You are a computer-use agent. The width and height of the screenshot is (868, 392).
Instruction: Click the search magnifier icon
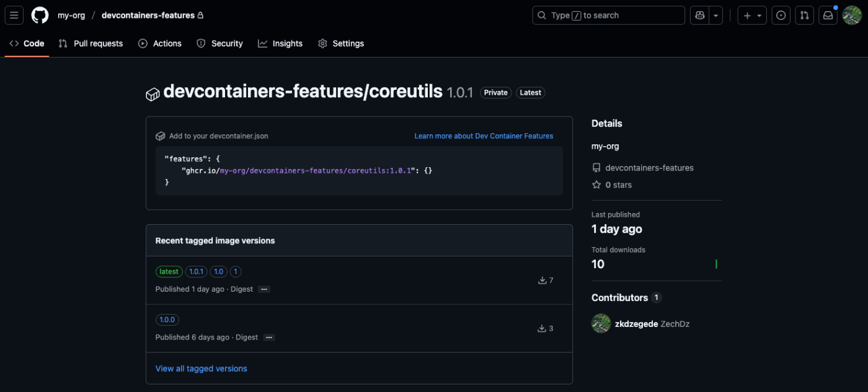pyautogui.click(x=542, y=15)
